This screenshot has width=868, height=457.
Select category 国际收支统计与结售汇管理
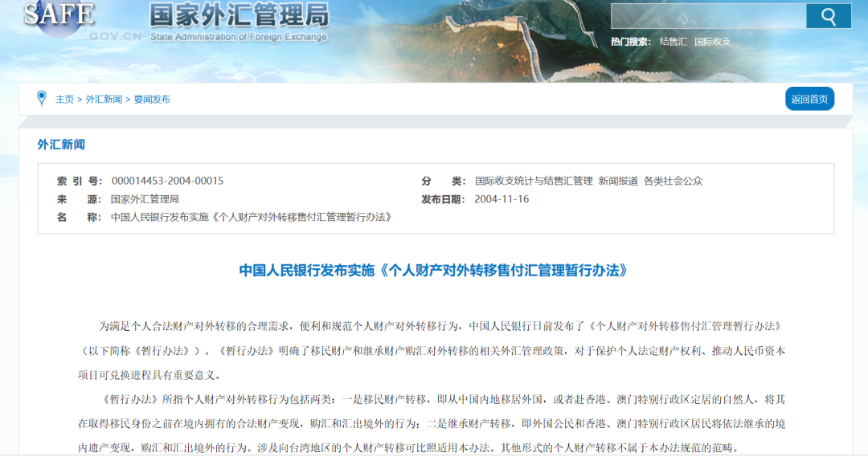click(534, 181)
